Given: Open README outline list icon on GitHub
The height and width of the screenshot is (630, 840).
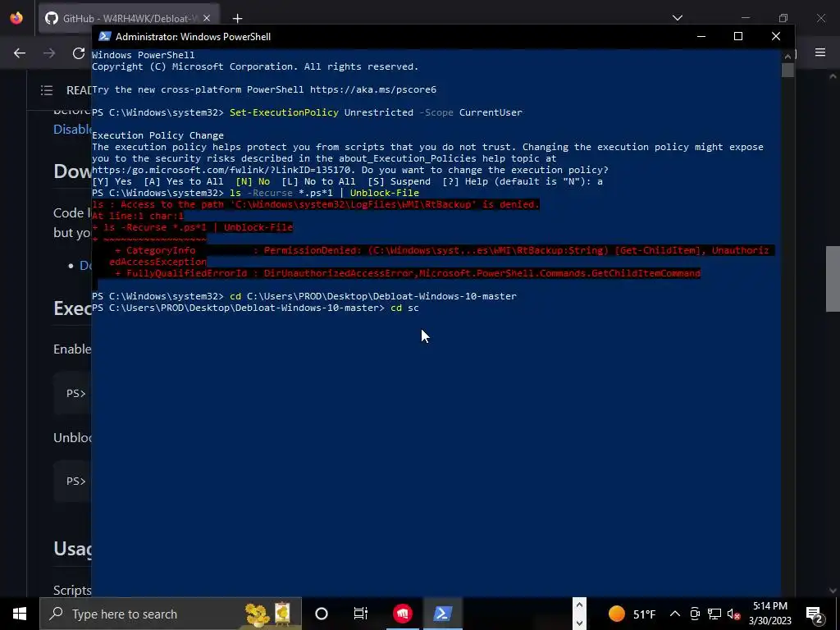Looking at the screenshot, I should (x=47, y=90).
